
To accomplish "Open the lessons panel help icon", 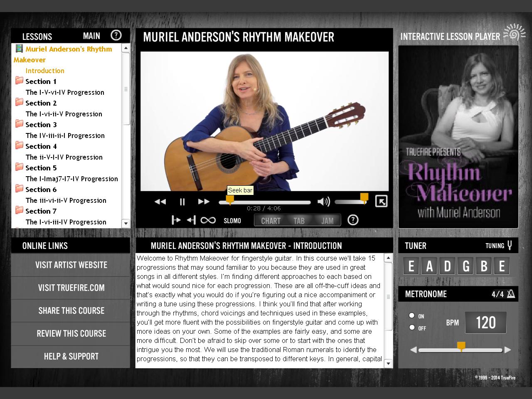I will click(x=116, y=35).
